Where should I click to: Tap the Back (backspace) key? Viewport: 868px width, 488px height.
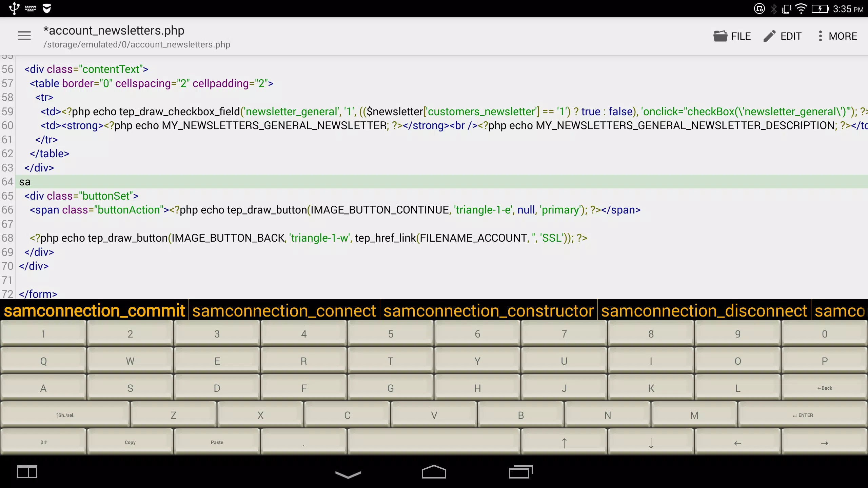pyautogui.click(x=825, y=388)
